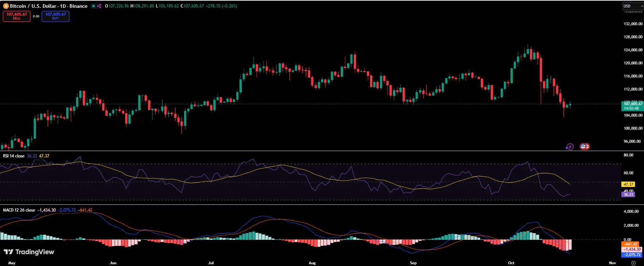The image size is (644, 266).
Task: Click the yellow RSI 47.37 axis label
Action: [x=628, y=184]
